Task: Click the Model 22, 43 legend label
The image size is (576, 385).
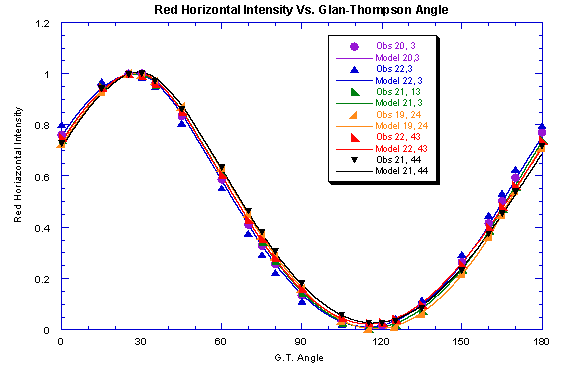Action: click(402, 149)
